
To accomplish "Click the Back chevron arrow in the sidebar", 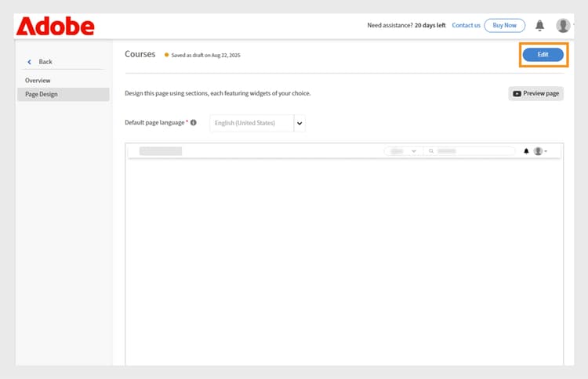I will [x=30, y=62].
